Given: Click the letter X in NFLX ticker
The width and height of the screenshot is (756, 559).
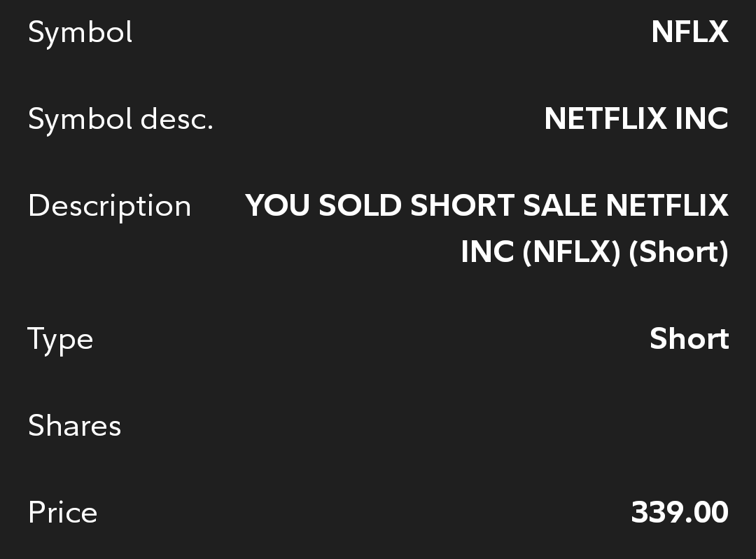Looking at the screenshot, I should point(717,32).
